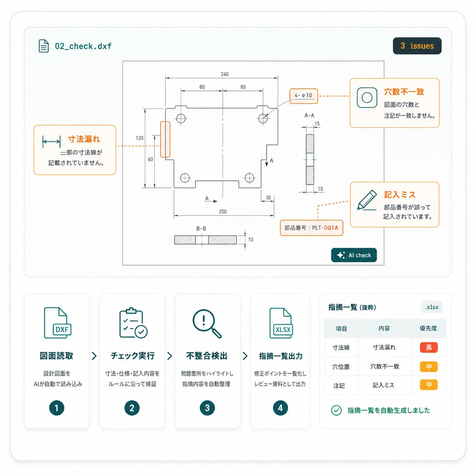Click the 内容 column header
The height and width of the screenshot is (476, 476).
coord(384,328)
